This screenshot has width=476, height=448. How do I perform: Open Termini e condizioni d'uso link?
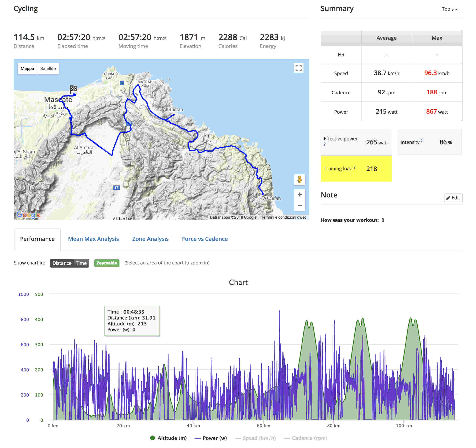point(283,217)
